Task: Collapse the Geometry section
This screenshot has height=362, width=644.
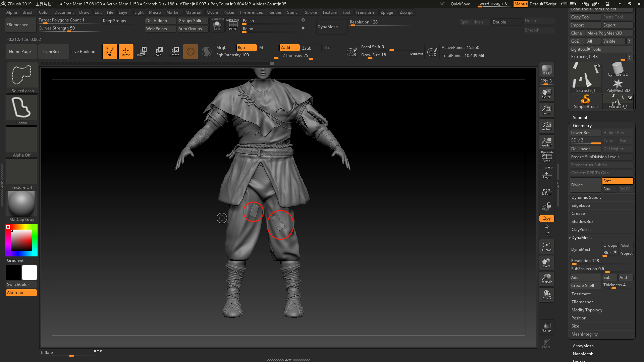Action: (582, 126)
